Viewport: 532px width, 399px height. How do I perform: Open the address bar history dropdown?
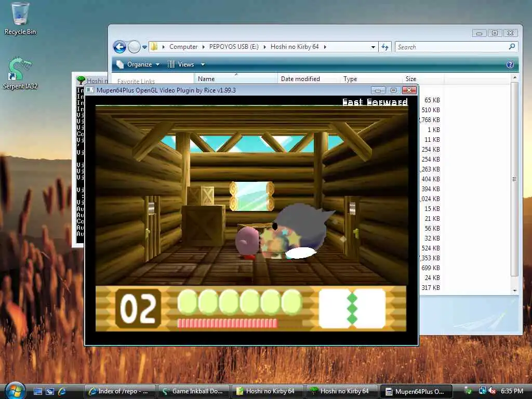[373, 47]
